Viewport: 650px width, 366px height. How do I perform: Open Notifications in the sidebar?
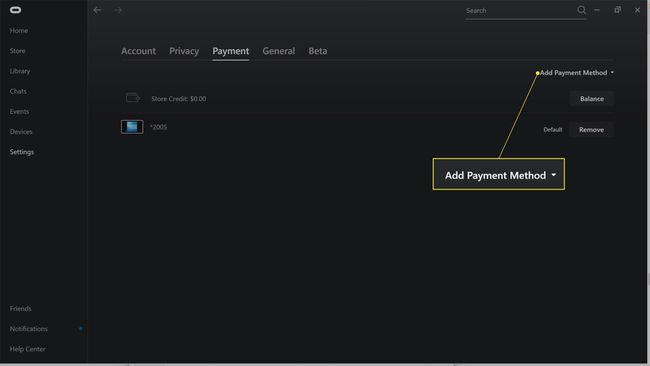[29, 329]
